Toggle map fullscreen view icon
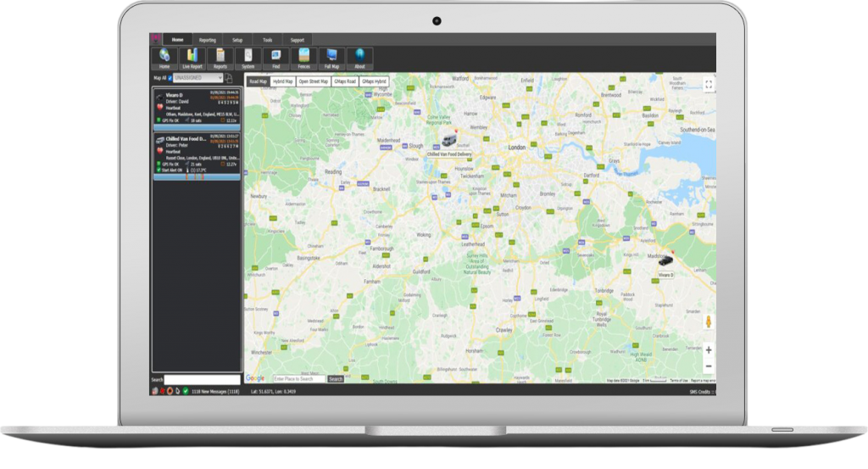This screenshot has height=469, width=868. (709, 84)
